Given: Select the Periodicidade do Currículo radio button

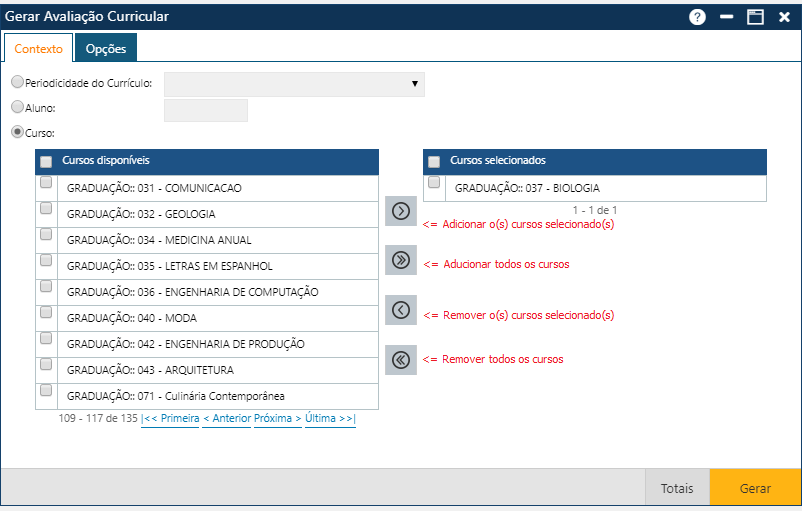Looking at the screenshot, I should click(x=17, y=82).
